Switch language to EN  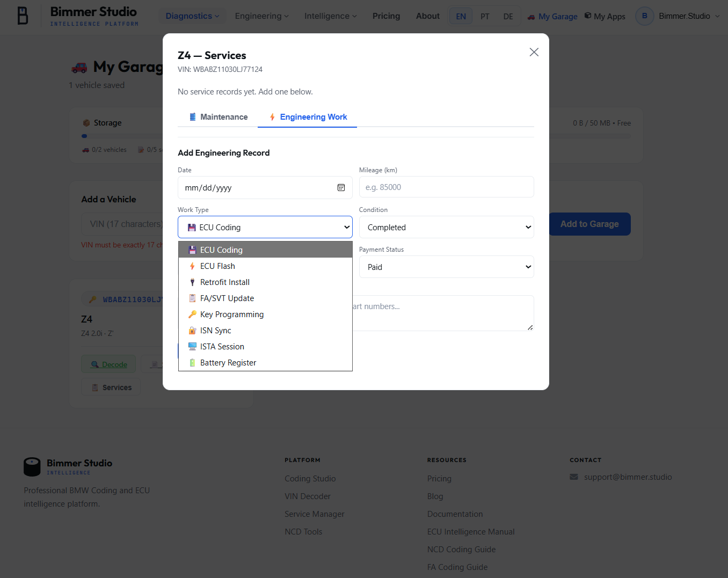pyautogui.click(x=461, y=17)
